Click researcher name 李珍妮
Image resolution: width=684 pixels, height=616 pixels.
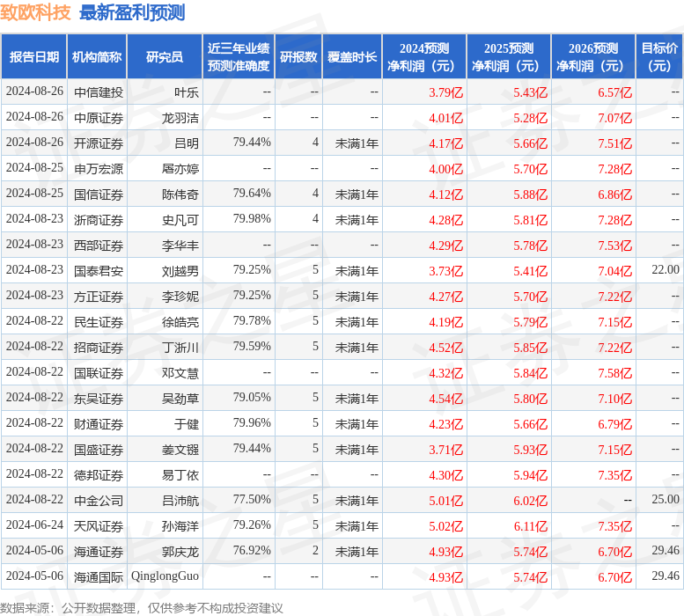point(180,297)
